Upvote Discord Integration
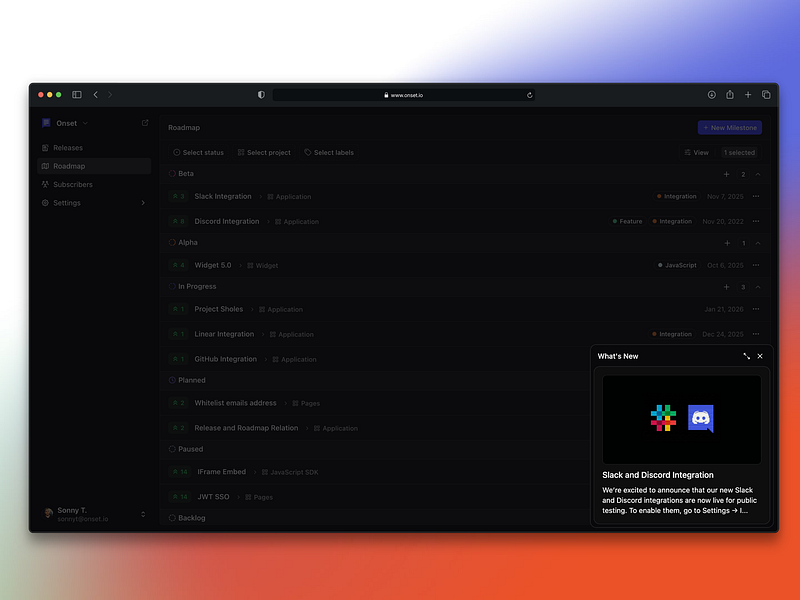The width and height of the screenshot is (800, 600). point(179,221)
